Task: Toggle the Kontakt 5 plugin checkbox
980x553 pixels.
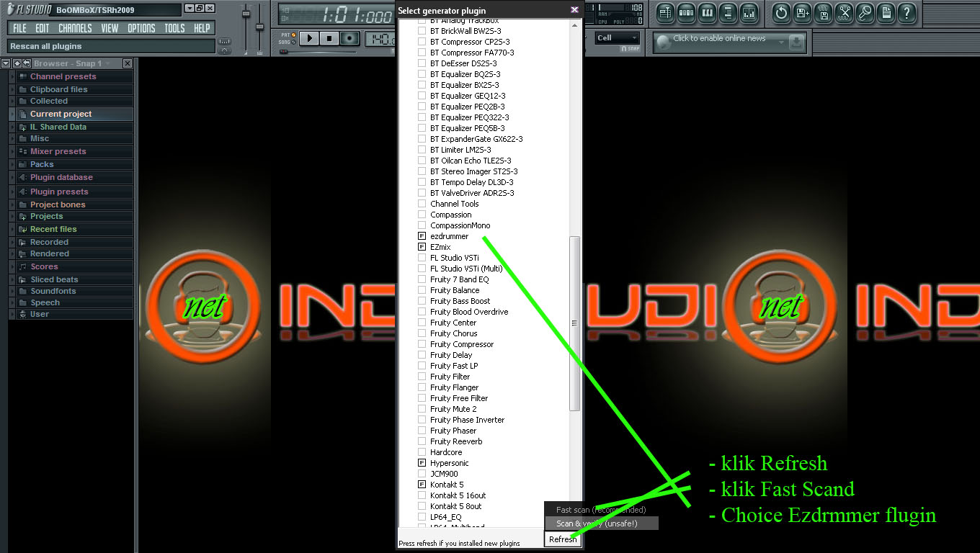Action: coord(422,485)
